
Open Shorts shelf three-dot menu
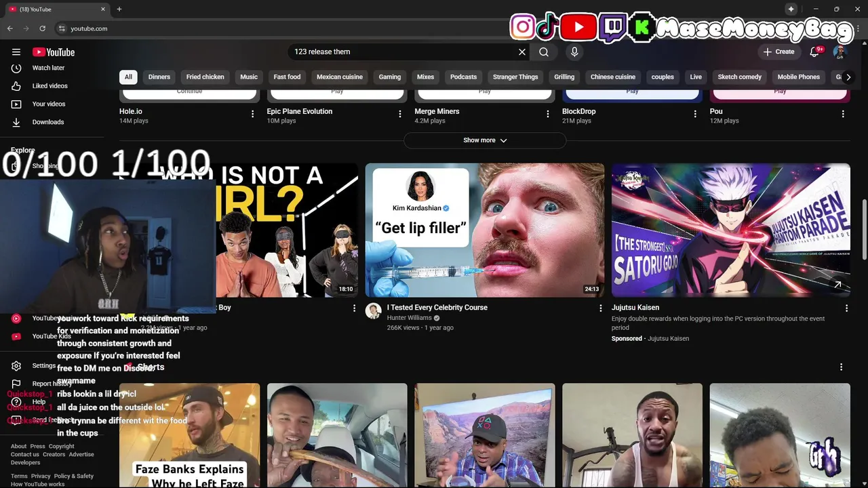pyautogui.click(x=842, y=367)
